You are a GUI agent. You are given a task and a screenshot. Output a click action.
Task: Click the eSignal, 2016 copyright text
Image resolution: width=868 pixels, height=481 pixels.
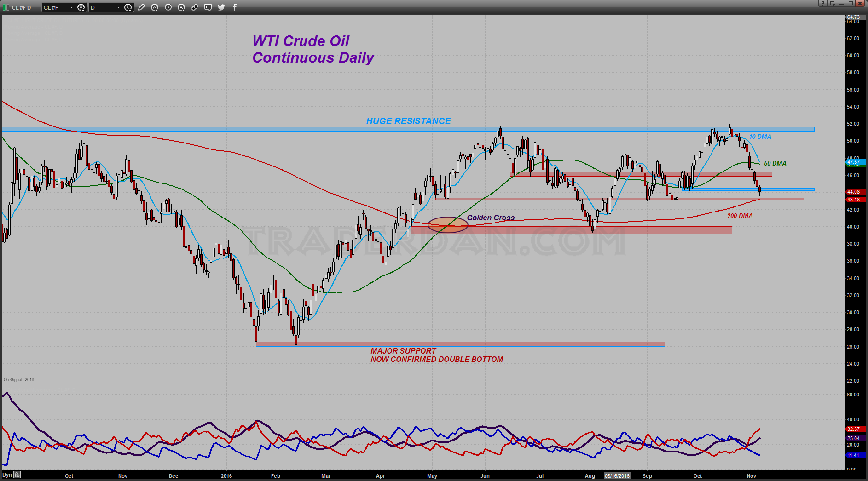[x=19, y=380]
